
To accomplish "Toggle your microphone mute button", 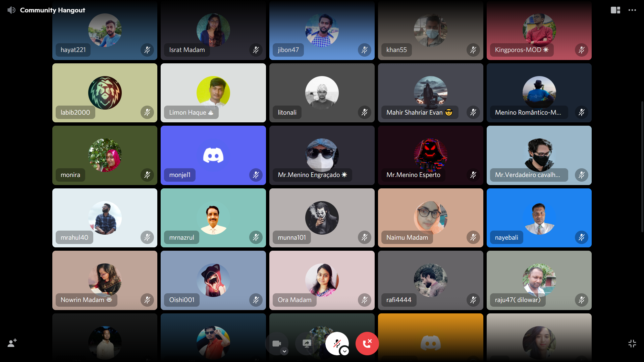I will (x=336, y=343).
